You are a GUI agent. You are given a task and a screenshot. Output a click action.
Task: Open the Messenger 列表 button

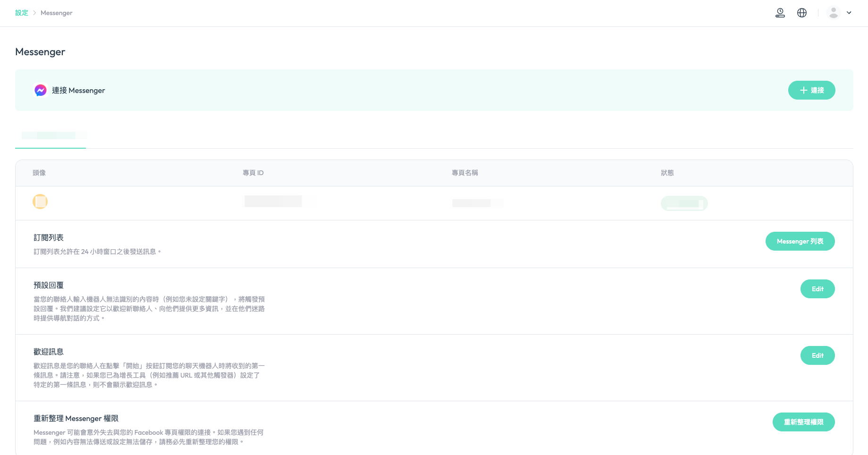coord(800,241)
